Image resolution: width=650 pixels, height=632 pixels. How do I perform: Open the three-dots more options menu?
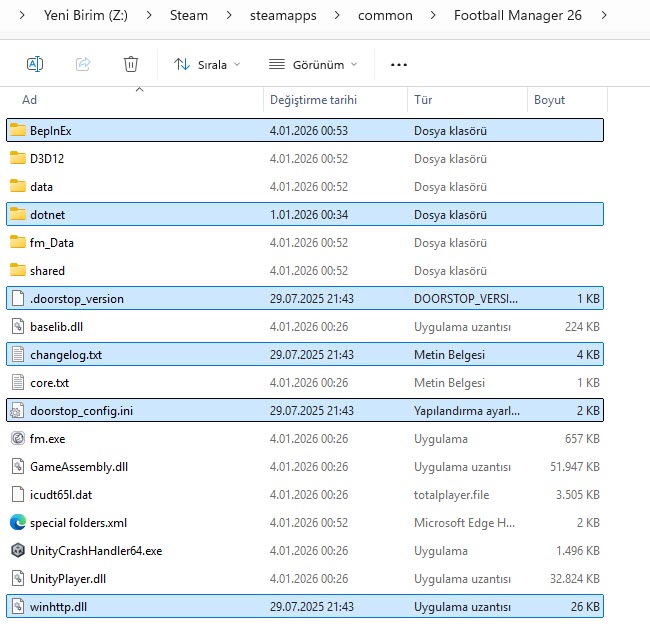pyautogui.click(x=399, y=64)
